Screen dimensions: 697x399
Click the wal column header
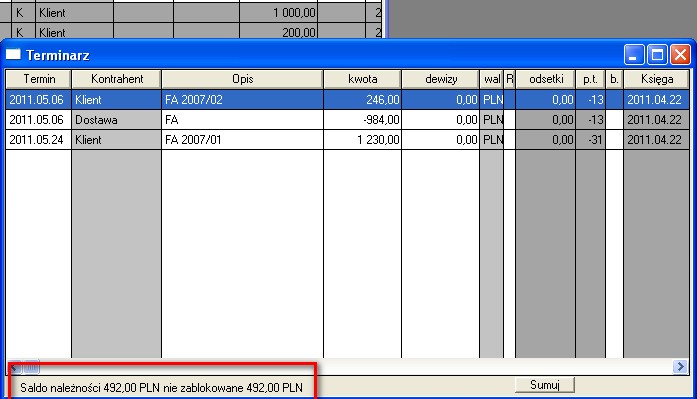coord(492,79)
